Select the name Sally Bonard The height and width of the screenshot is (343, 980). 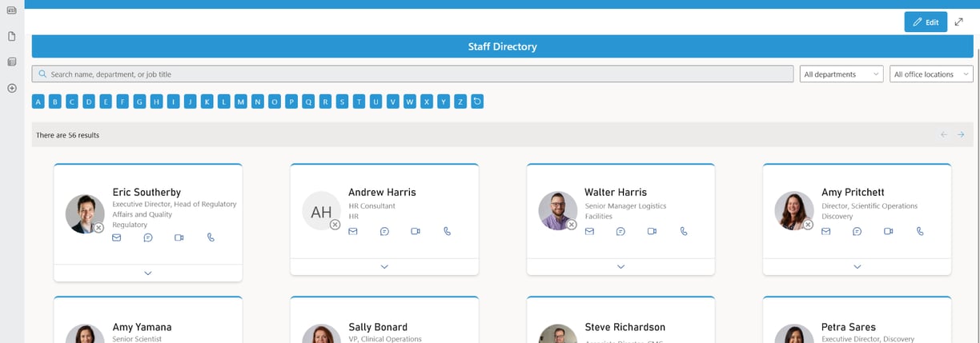(x=378, y=327)
